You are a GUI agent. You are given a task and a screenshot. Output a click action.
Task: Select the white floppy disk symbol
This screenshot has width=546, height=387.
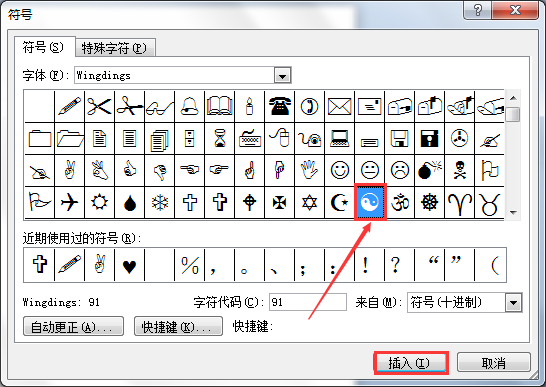coord(399,138)
